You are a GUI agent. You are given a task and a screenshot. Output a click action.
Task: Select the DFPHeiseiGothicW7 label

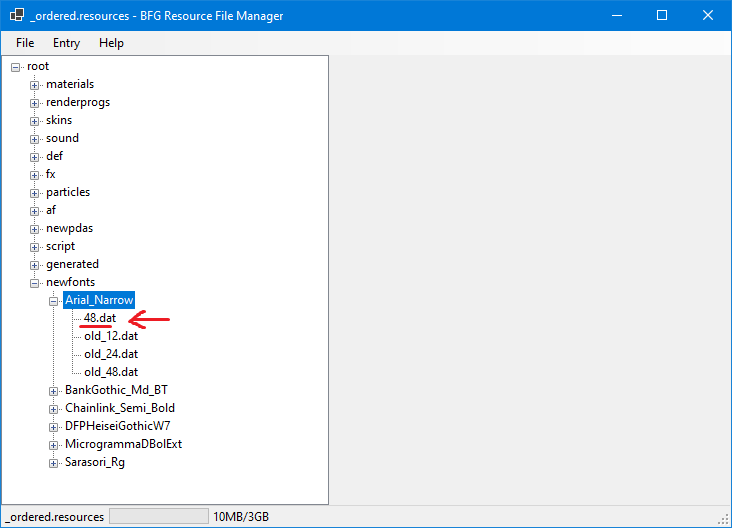pyautogui.click(x=118, y=426)
